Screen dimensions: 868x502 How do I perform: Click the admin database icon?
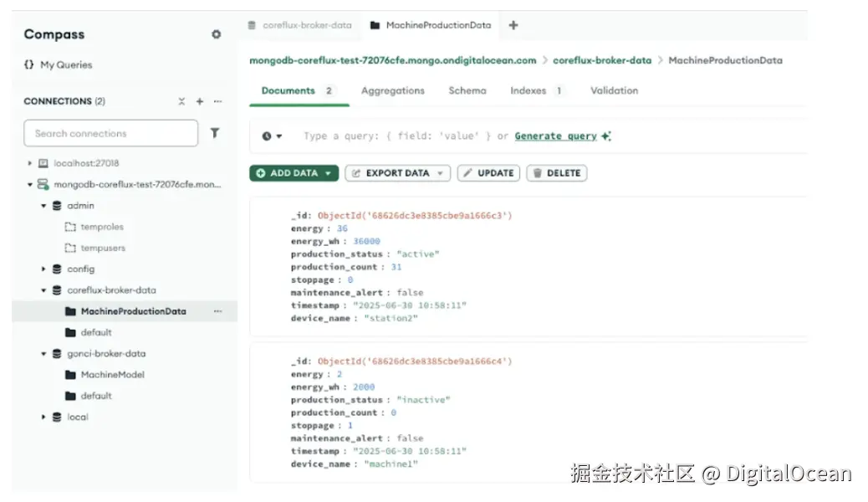point(57,206)
